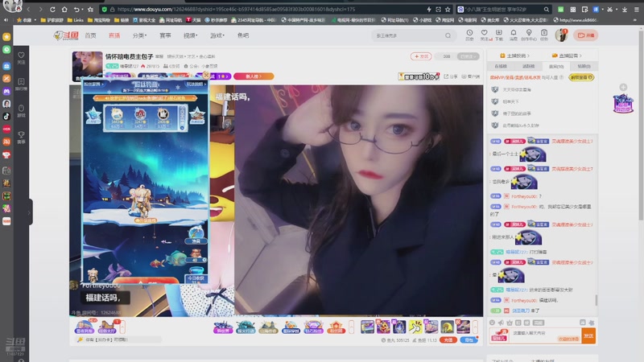The width and height of the screenshot is (644, 362).
Task: Click the 渔具 button in fishing game
Action: [196, 236]
